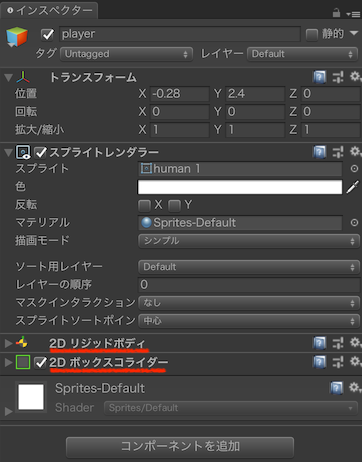
Task: Click the sprite field showing human 1
Action: coord(240,169)
